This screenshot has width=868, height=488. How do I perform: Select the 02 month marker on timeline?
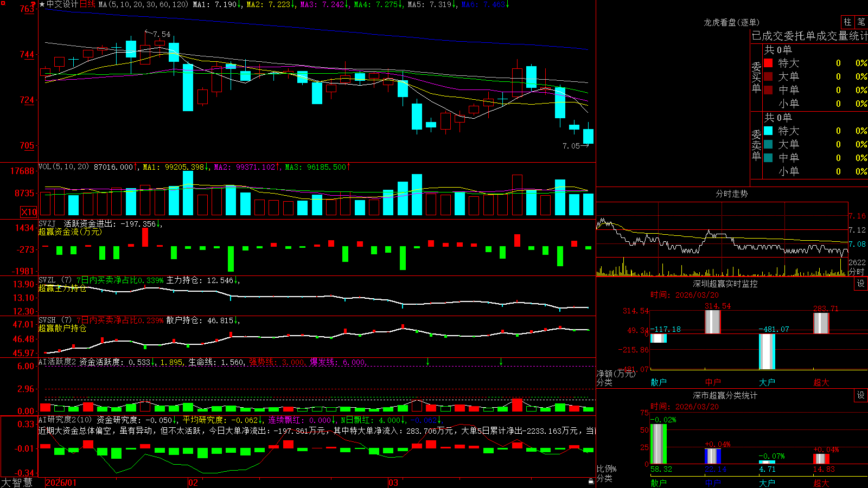coord(193,483)
